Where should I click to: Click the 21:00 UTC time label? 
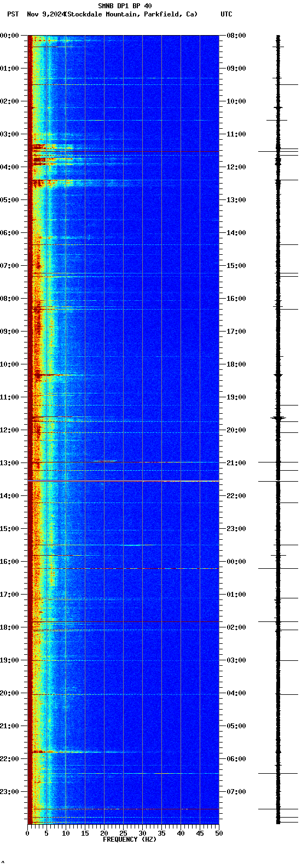236,463
